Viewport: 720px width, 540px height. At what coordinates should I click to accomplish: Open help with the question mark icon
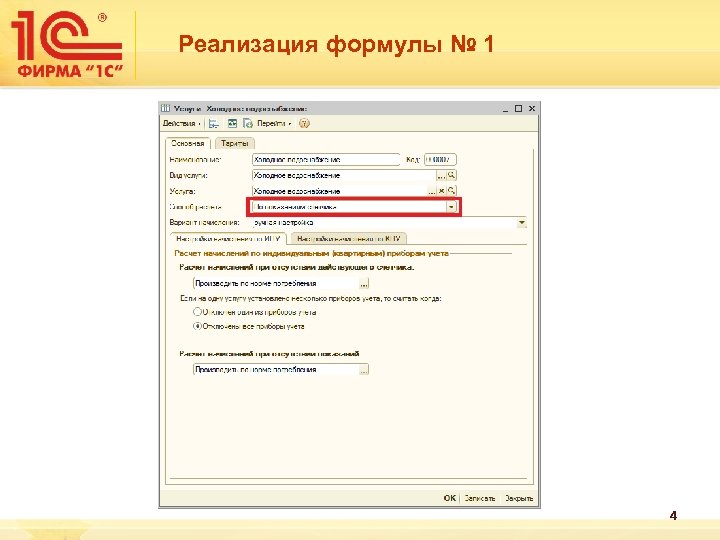[304, 124]
